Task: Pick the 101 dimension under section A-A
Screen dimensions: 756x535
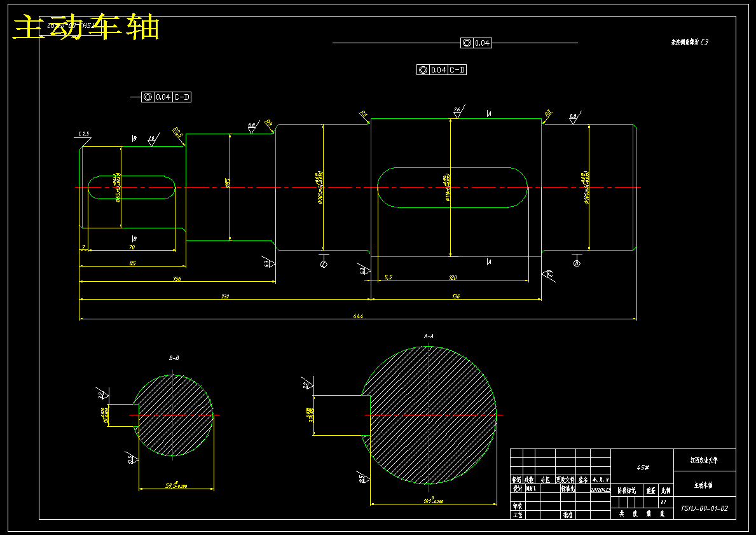Action: tap(434, 501)
